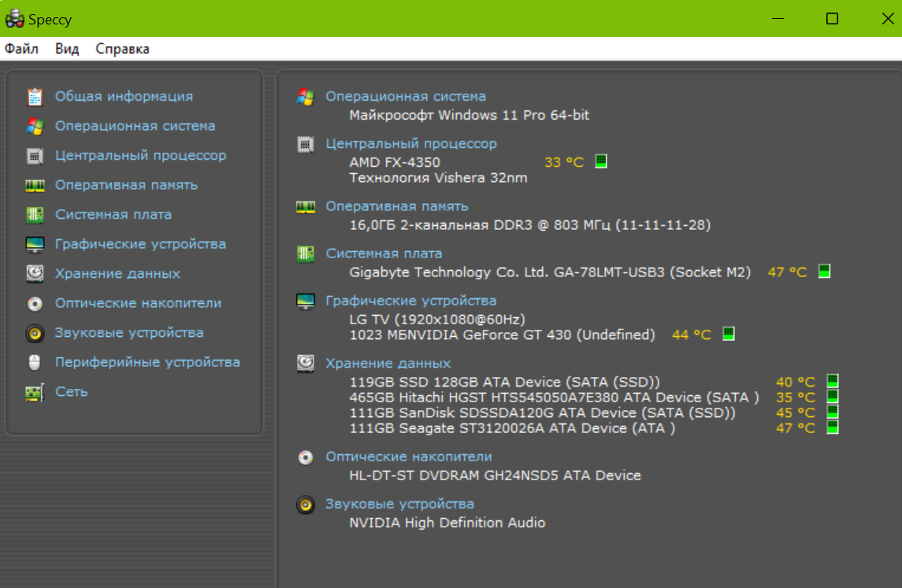Select the CPU chip icon in sidebar
Image resolution: width=902 pixels, height=588 pixels.
click(35, 156)
